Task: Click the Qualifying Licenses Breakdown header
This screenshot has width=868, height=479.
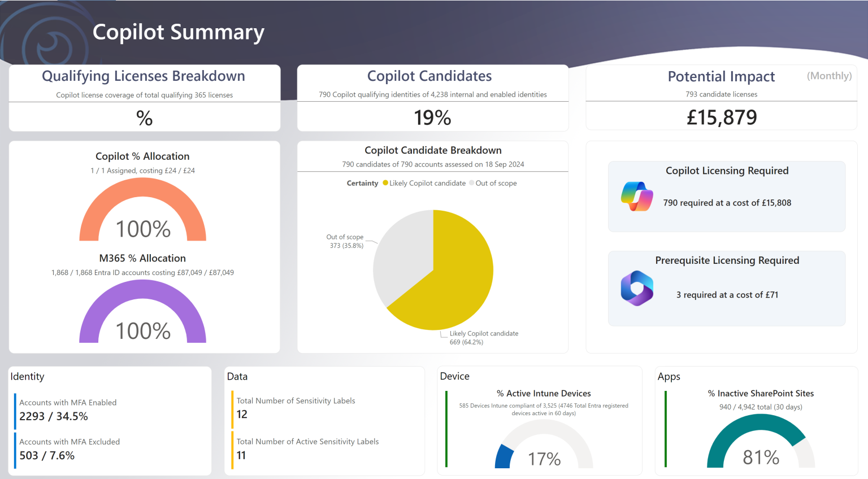Action: pyautogui.click(x=144, y=76)
